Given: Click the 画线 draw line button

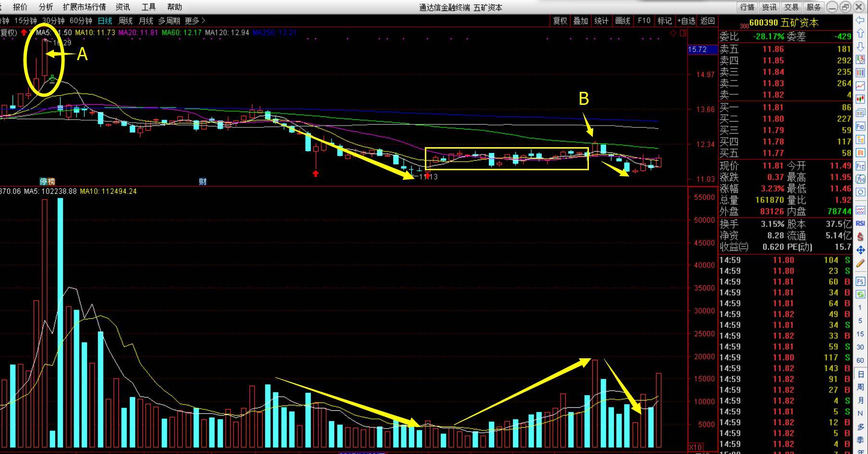Looking at the screenshot, I should coord(623,21).
